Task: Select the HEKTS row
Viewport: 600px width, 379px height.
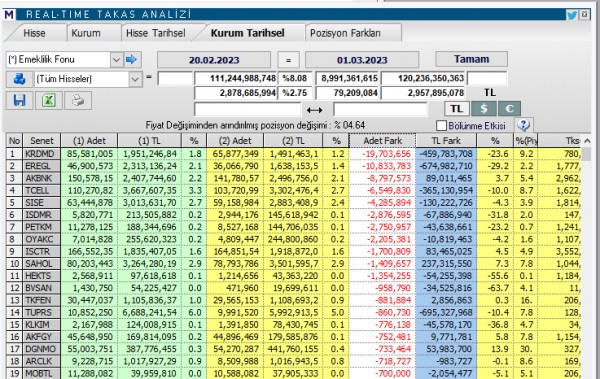Action: coord(293,276)
